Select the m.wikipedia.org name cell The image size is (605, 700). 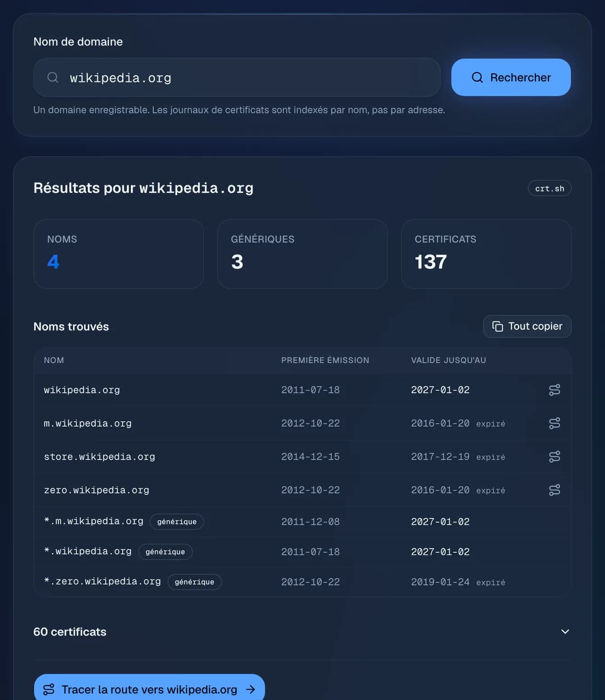click(x=88, y=423)
